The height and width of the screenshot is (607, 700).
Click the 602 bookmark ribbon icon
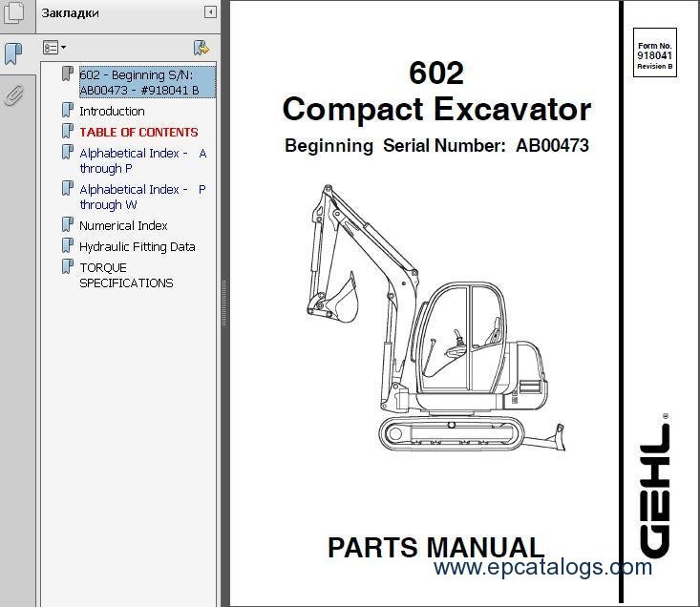(x=68, y=73)
